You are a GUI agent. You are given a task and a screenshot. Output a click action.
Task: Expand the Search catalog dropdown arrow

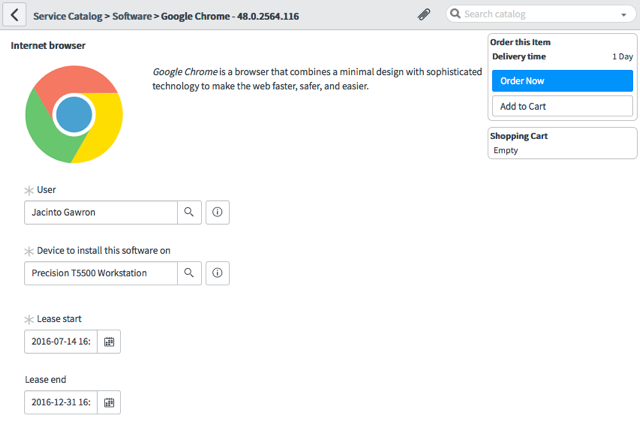click(624, 15)
